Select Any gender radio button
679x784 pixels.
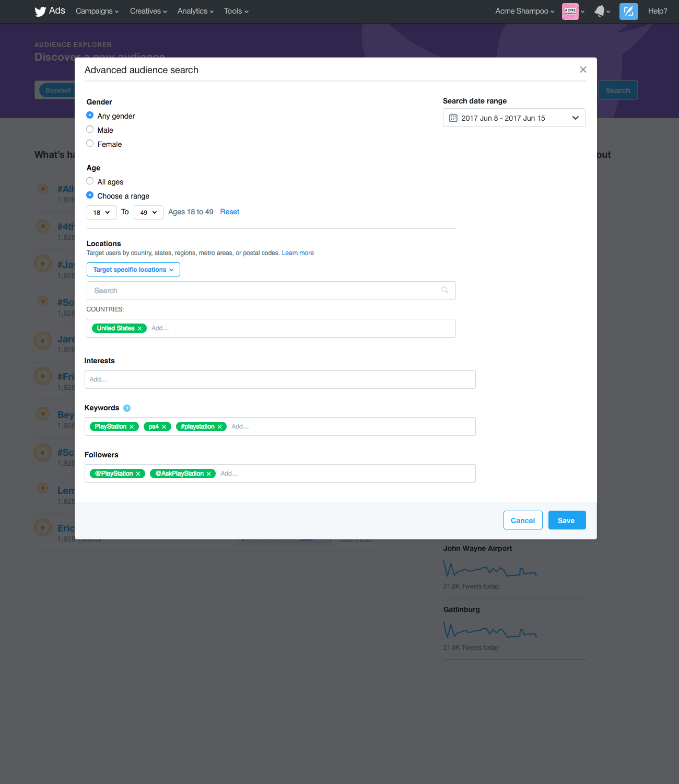pyautogui.click(x=90, y=116)
